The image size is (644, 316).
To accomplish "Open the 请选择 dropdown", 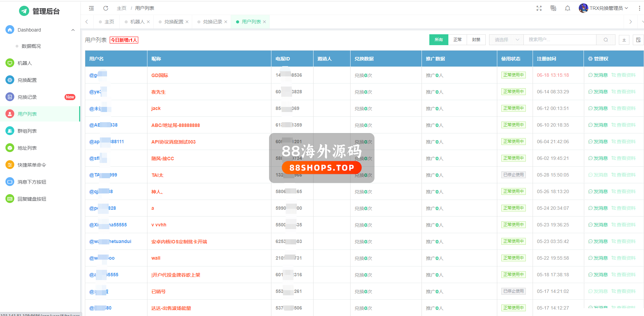I will click(x=506, y=40).
